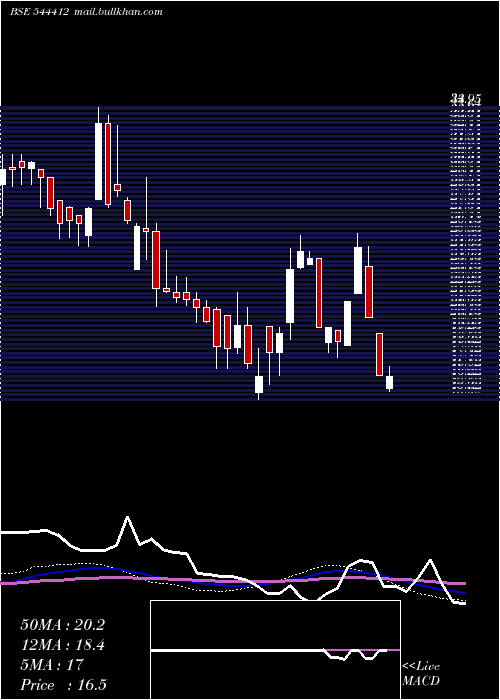
Task: Click the last white candlestick at far right
Action: point(389,382)
